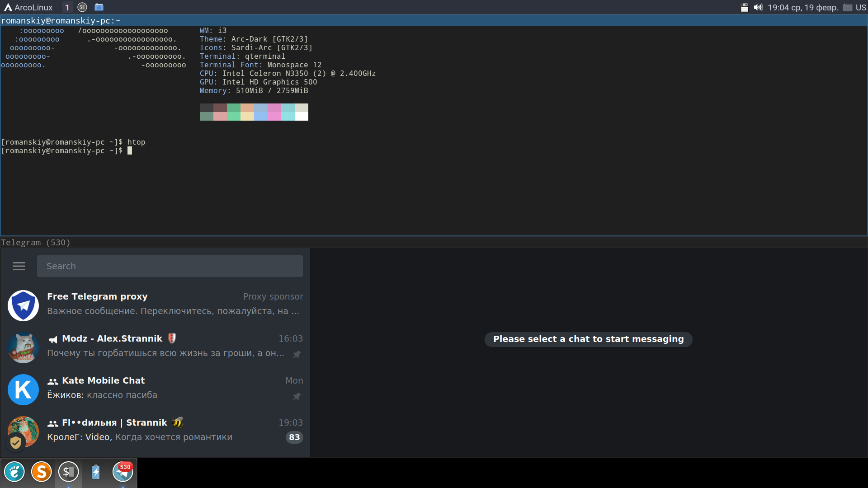Click the volume speaker tray icon
This screenshot has width=868, height=488.
[x=758, y=7]
